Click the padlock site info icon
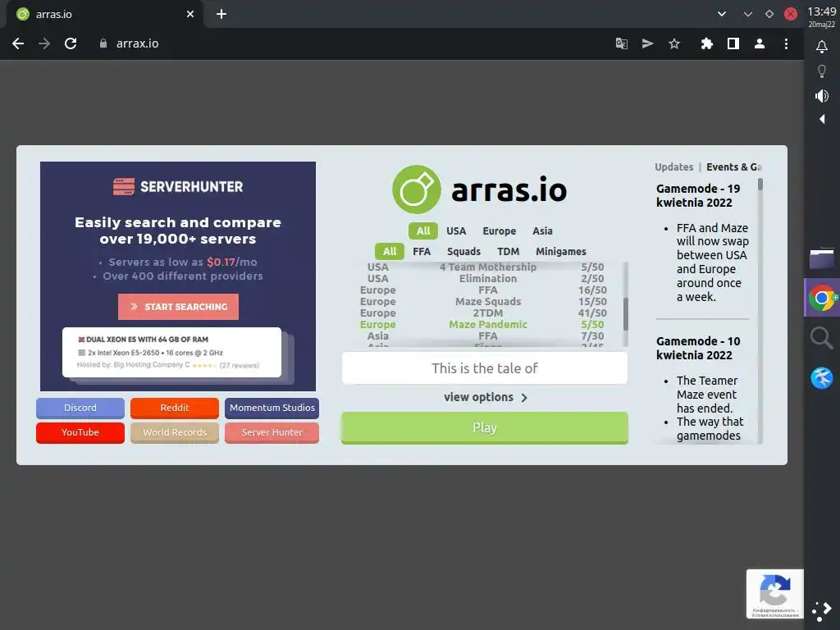The height and width of the screenshot is (630, 840). [x=103, y=43]
